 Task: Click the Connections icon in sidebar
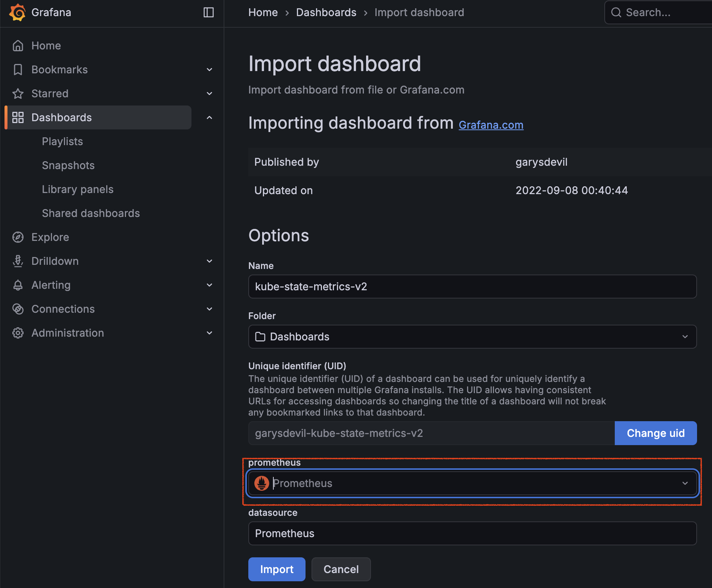pyautogui.click(x=18, y=309)
